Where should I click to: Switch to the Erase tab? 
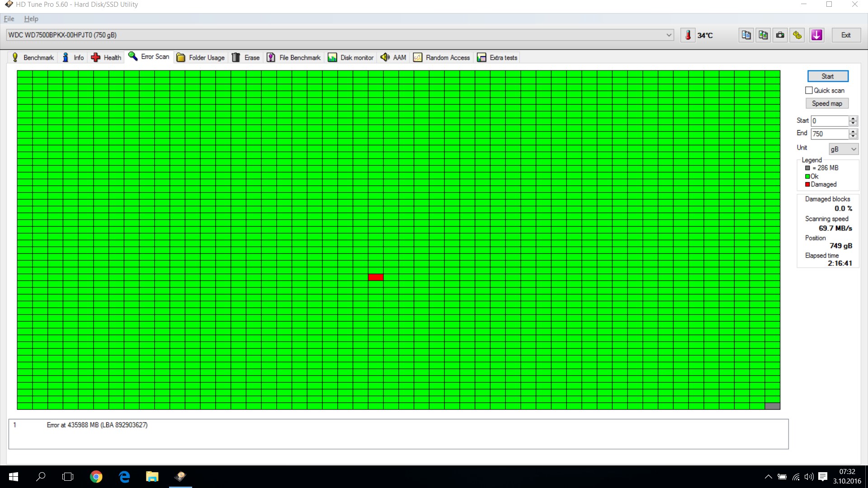(x=246, y=57)
